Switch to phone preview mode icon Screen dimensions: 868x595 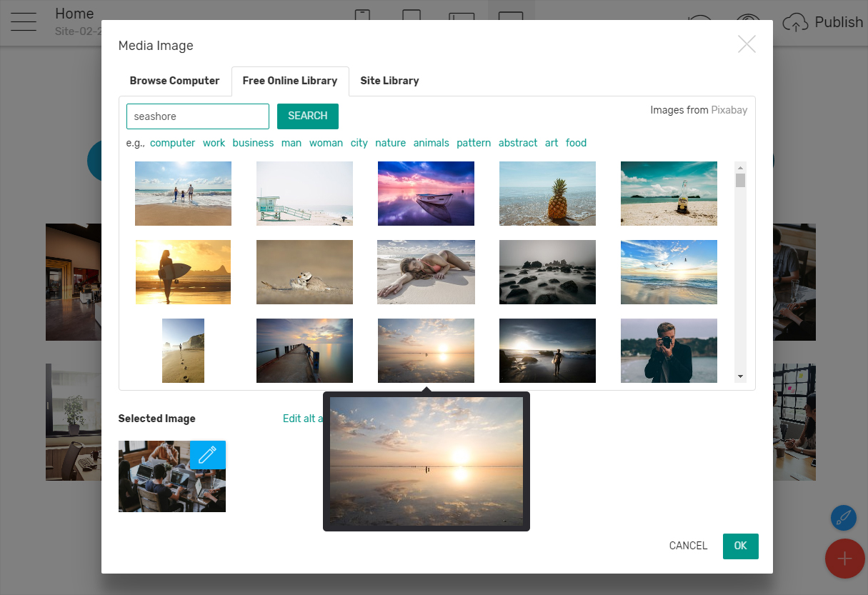coord(363,18)
